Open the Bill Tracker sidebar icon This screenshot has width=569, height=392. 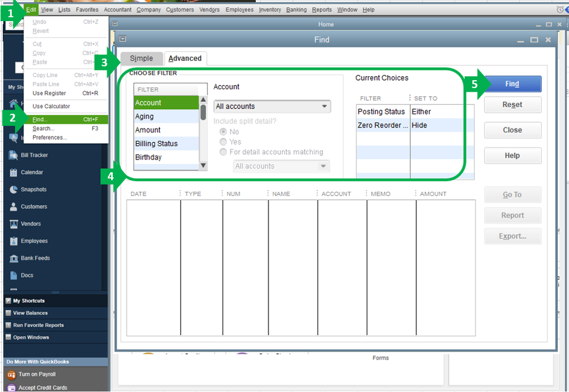pyautogui.click(x=14, y=155)
